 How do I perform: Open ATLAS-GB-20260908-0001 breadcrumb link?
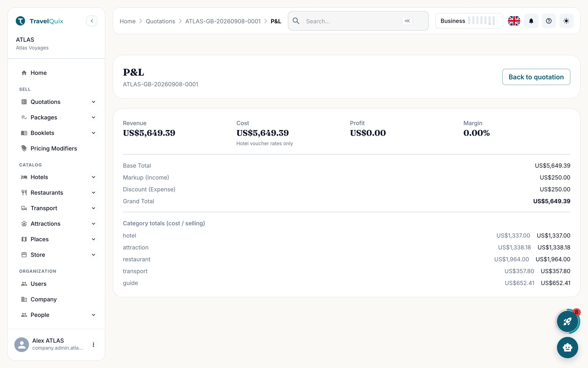pos(223,21)
